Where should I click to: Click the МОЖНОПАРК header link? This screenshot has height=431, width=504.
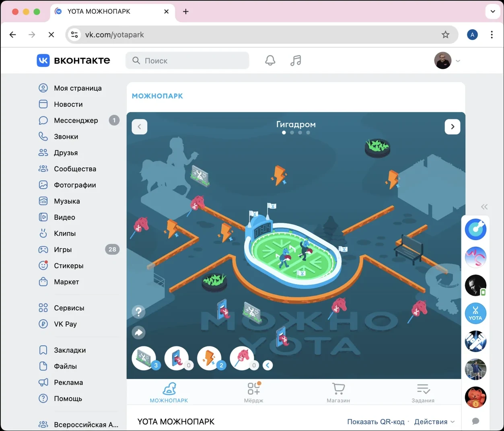point(157,96)
